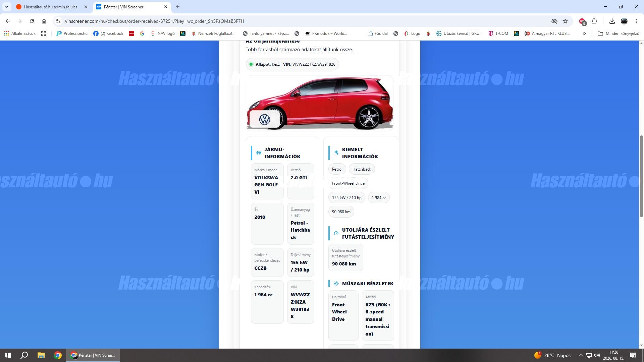The width and height of the screenshot is (644, 362).
Task: Open the Google 'G' bookmark icon
Action: [142, 34]
